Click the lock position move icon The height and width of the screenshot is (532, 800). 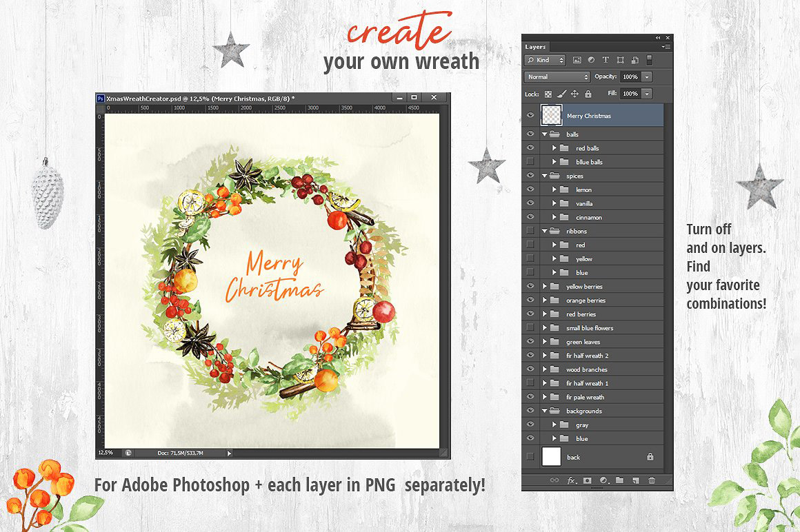point(574,94)
